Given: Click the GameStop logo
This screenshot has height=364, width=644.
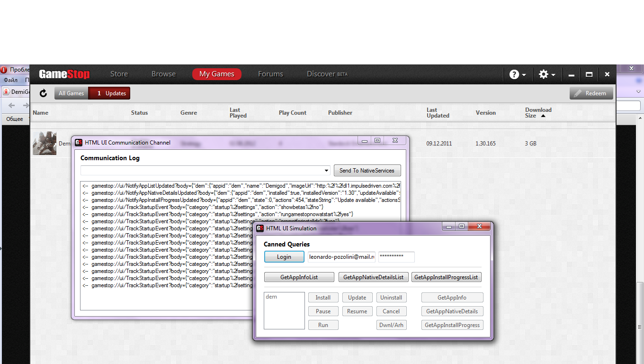Looking at the screenshot, I should tap(64, 74).
